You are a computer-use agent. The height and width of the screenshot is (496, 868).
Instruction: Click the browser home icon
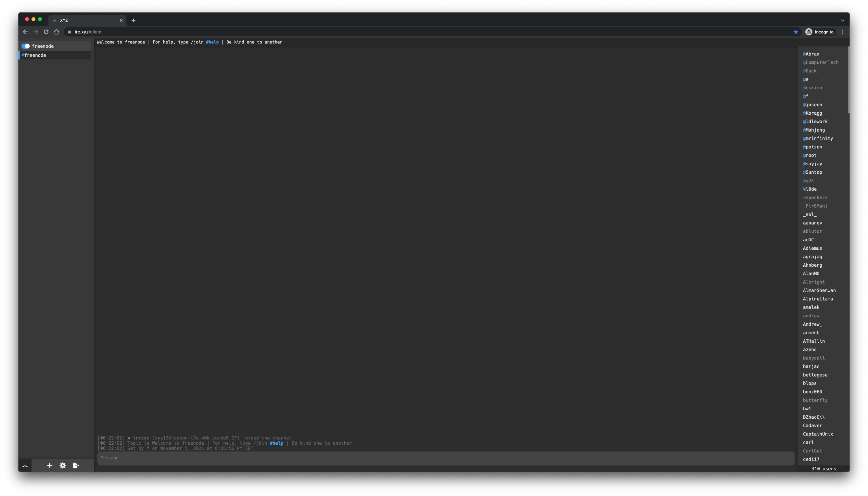coord(57,32)
